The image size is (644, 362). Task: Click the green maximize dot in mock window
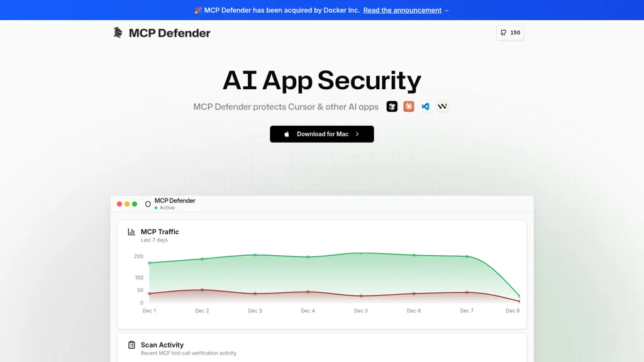pyautogui.click(x=135, y=204)
